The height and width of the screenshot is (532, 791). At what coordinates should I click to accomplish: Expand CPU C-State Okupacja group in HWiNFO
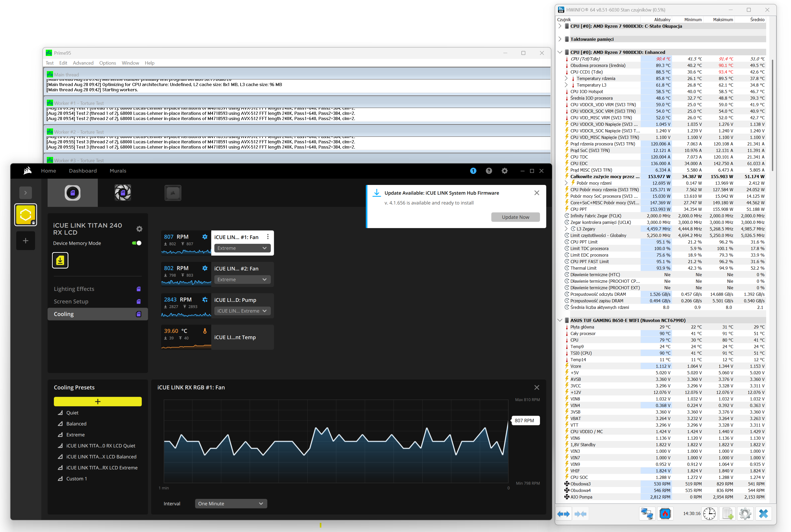560,26
